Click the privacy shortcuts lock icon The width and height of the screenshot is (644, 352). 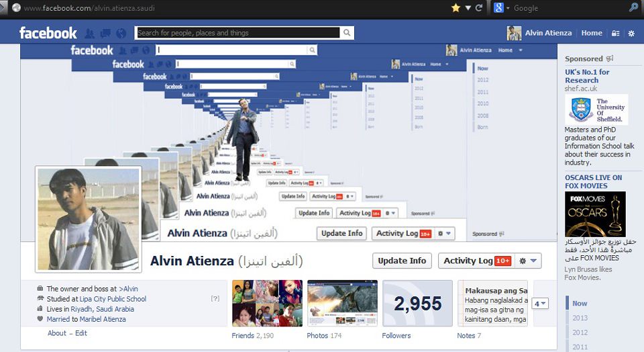tap(615, 34)
